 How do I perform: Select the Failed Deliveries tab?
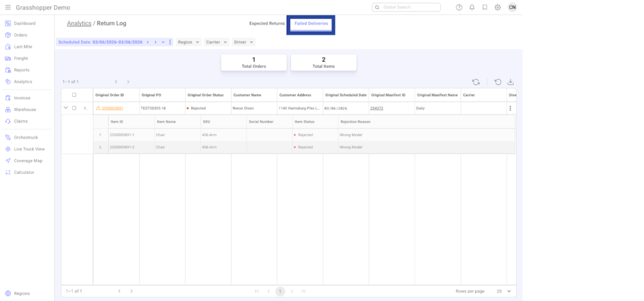tap(311, 23)
